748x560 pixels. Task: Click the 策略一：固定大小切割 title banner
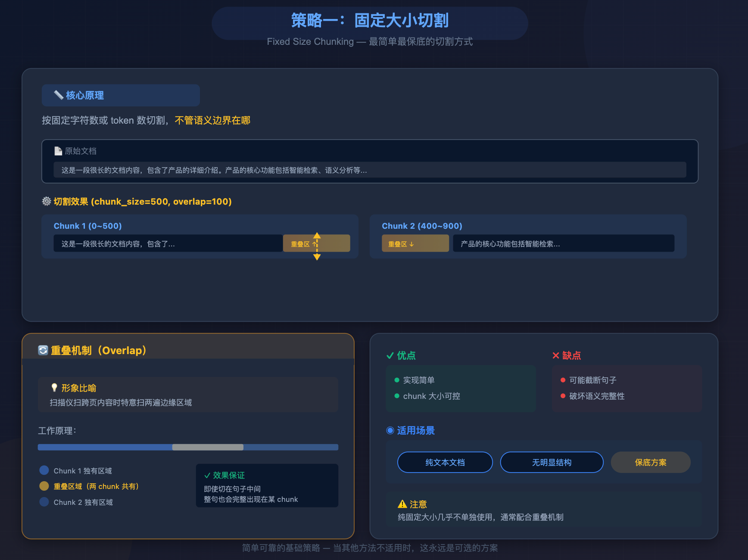pos(370,21)
